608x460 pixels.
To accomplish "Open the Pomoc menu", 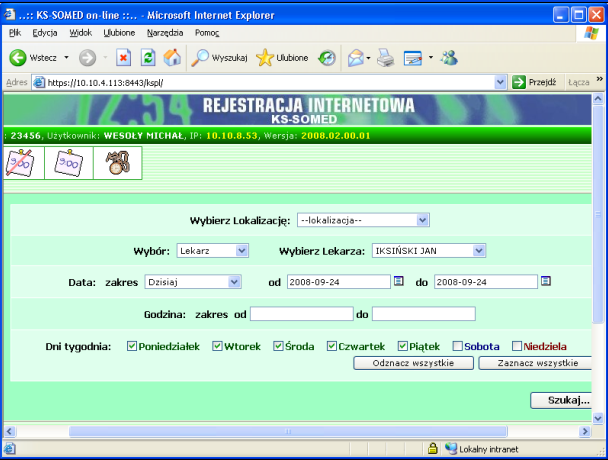I will (207, 33).
